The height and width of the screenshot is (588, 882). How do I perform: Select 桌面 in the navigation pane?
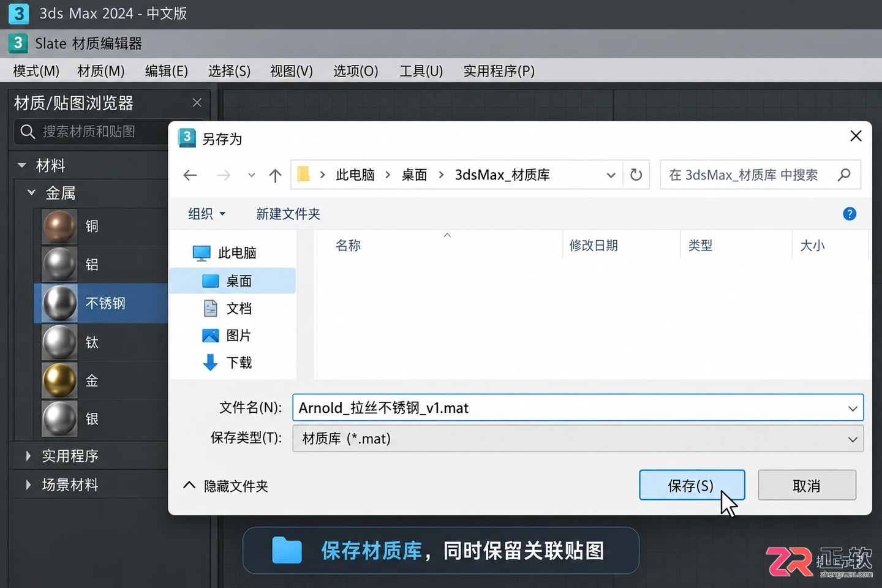pyautogui.click(x=233, y=281)
